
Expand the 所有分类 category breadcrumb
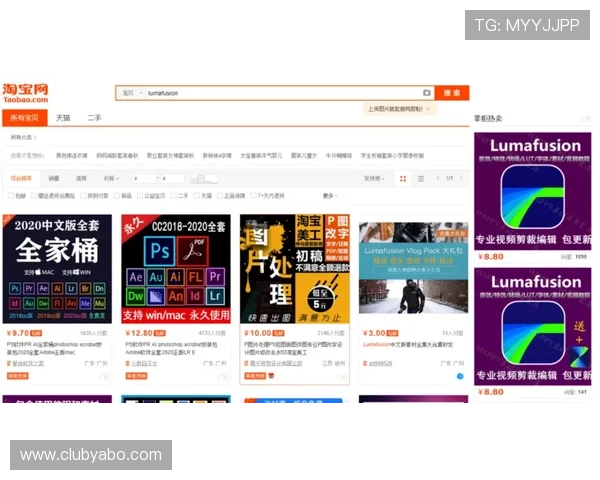[x=23, y=137]
